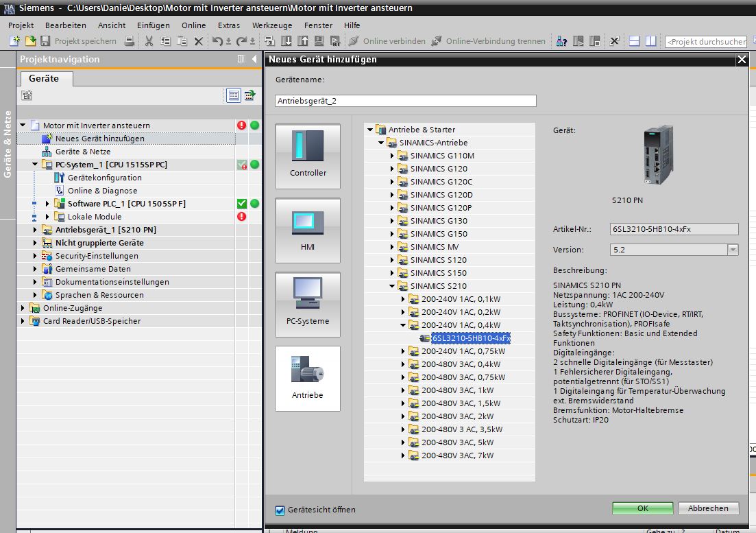Confirm with the OK button

click(x=642, y=508)
